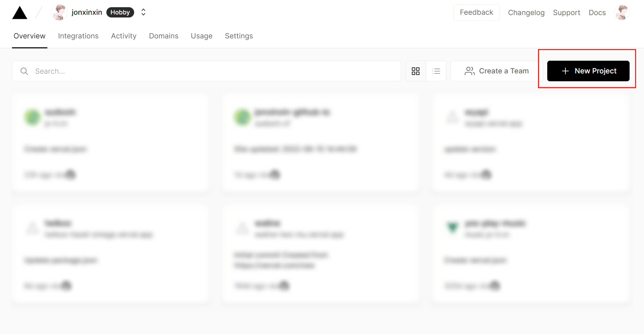Click the people icon in Create a Team

pos(469,71)
